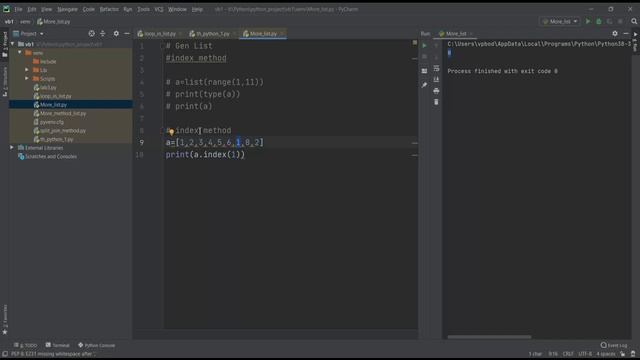640x360 pixels.
Task: Open the Tools menu
Action: 143,9
